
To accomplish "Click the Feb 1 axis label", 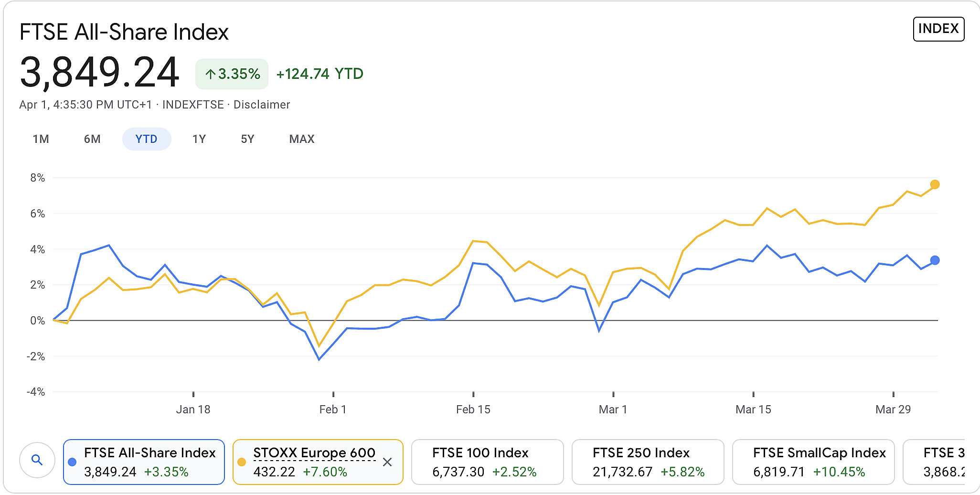I will pos(333,409).
